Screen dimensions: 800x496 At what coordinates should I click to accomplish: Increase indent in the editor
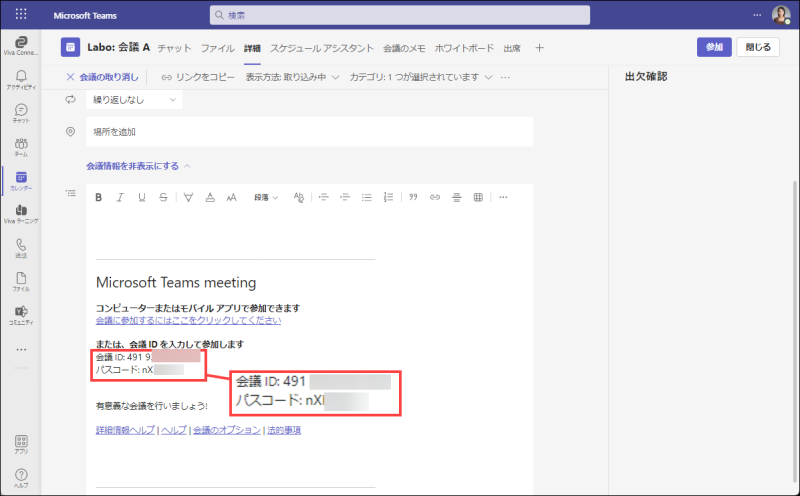point(345,197)
